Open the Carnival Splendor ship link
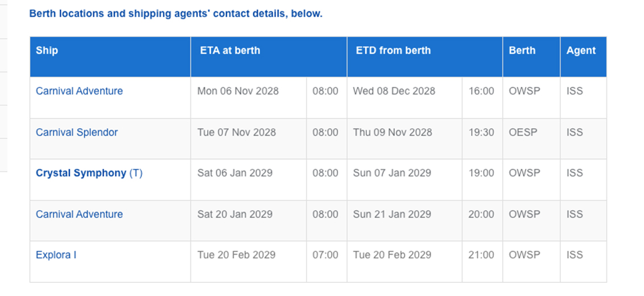Image resolution: width=644 pixels, height=296 pixels. coord(77,132)
